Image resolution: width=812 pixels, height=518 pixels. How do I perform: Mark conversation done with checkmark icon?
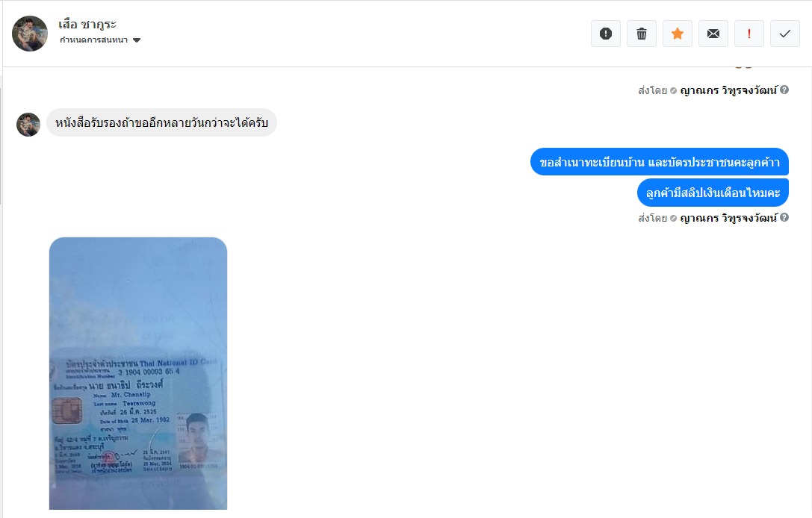(x=785, y=34)
